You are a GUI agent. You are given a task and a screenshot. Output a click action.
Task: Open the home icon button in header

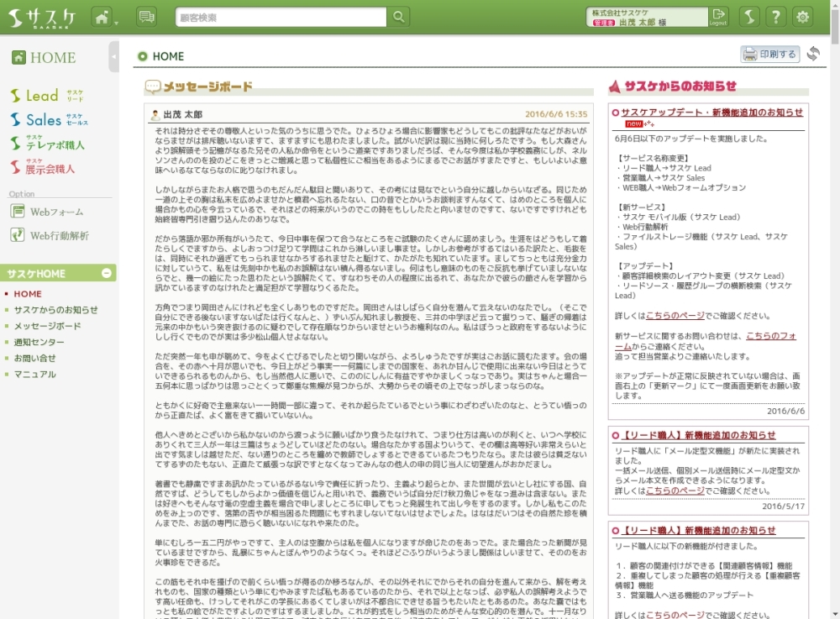coord(102,17)
